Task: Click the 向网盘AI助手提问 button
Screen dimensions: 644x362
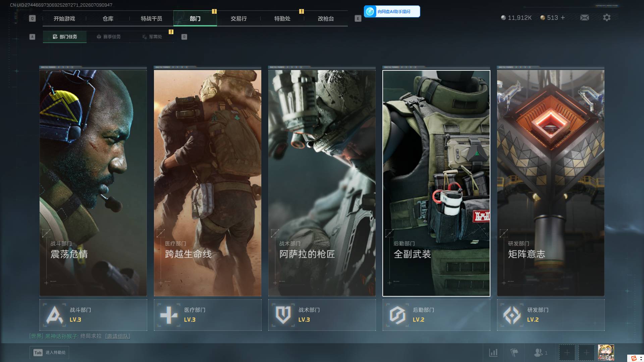Action: [392, 11]
